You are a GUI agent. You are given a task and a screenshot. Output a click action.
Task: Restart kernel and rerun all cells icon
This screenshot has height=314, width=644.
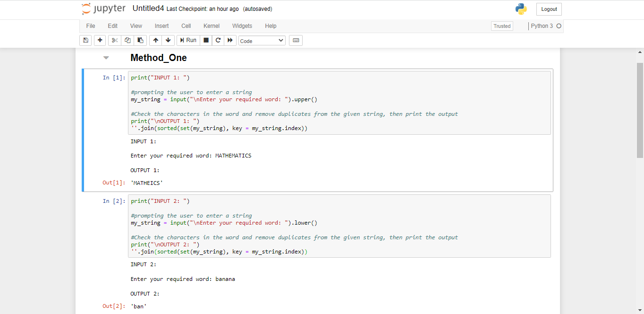click(230, 41)
